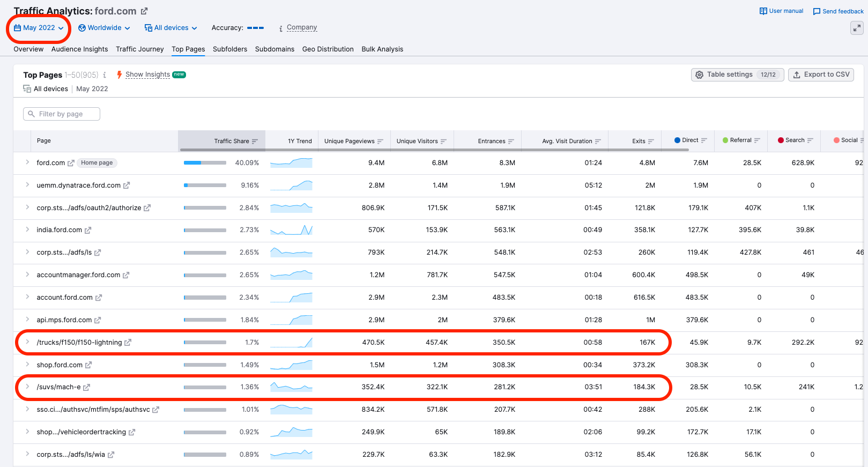The height and width of the screenshot is (467, 868).
Task: Sort by Referral traffic column icon
Action: 757,140
